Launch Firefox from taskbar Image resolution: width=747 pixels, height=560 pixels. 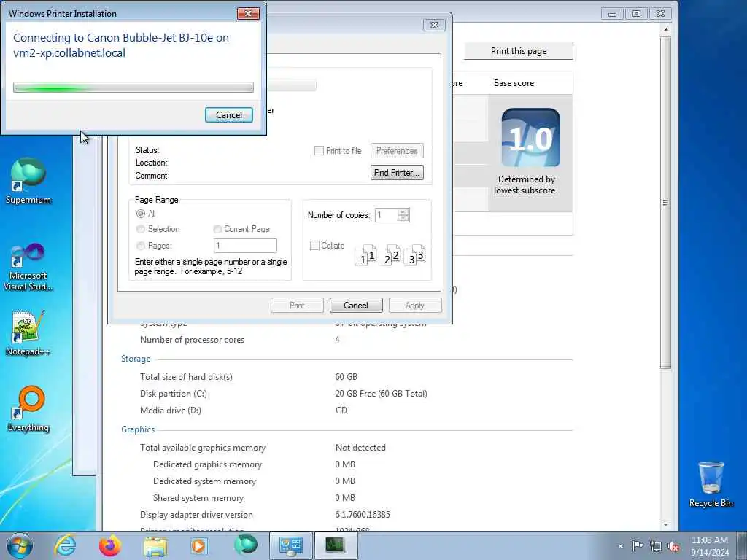click(110, 545)
